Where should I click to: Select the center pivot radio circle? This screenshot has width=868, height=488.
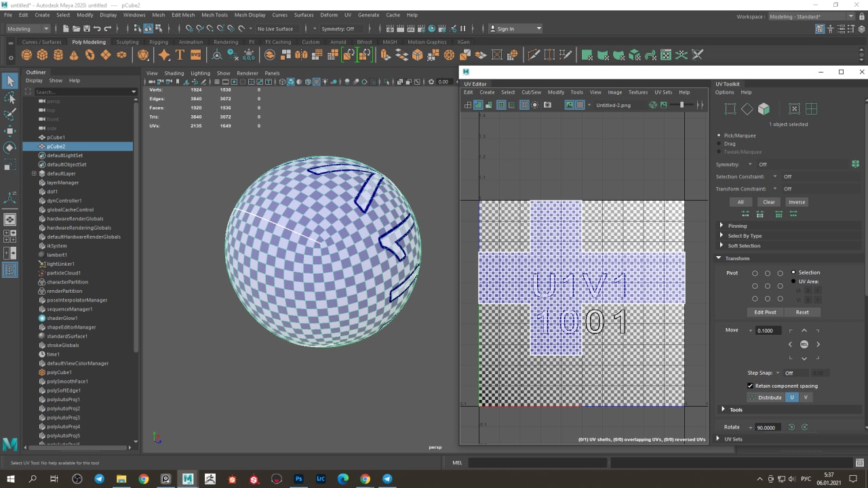(768, 285)
